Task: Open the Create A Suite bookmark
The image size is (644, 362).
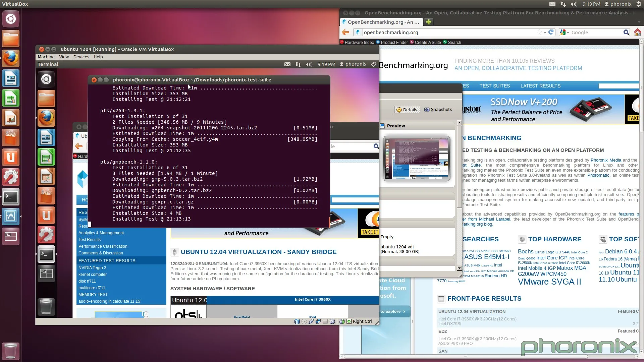Action: 425,42
